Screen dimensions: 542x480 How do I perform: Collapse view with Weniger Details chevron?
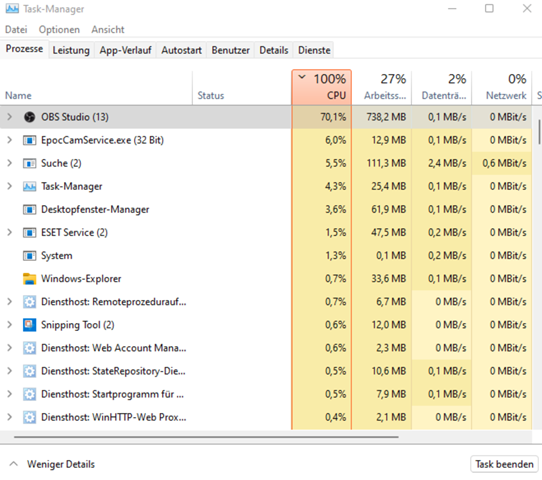[x=13, y=464]
